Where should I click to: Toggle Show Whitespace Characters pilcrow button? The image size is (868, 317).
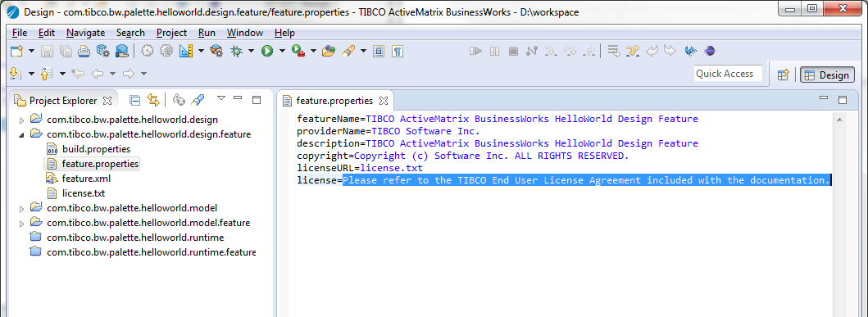tap(397, 52)
